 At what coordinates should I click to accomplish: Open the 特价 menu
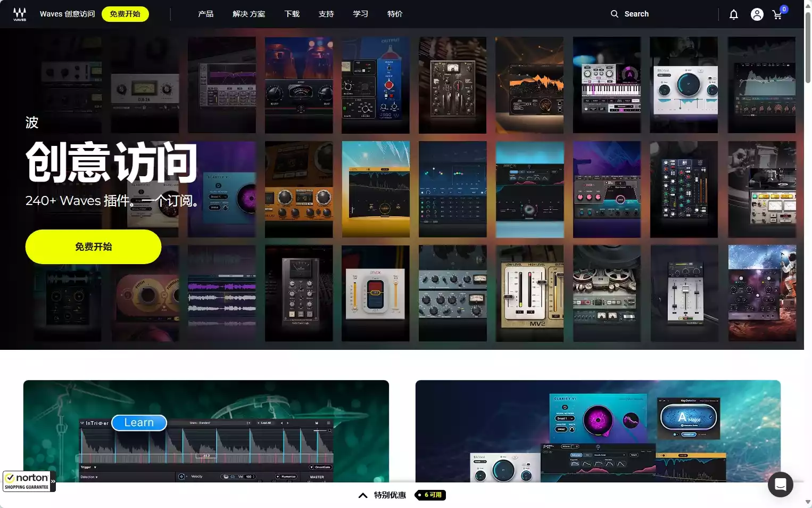point(395,14)
